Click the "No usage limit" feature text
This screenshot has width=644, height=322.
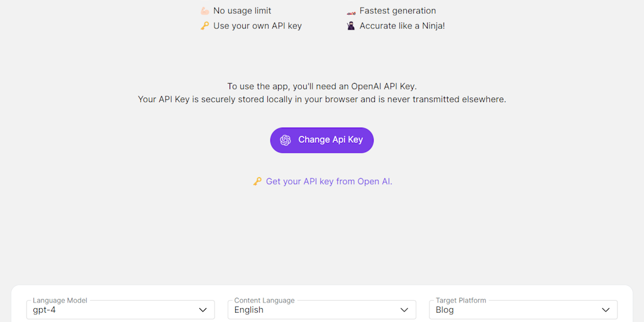coord(242,11)
